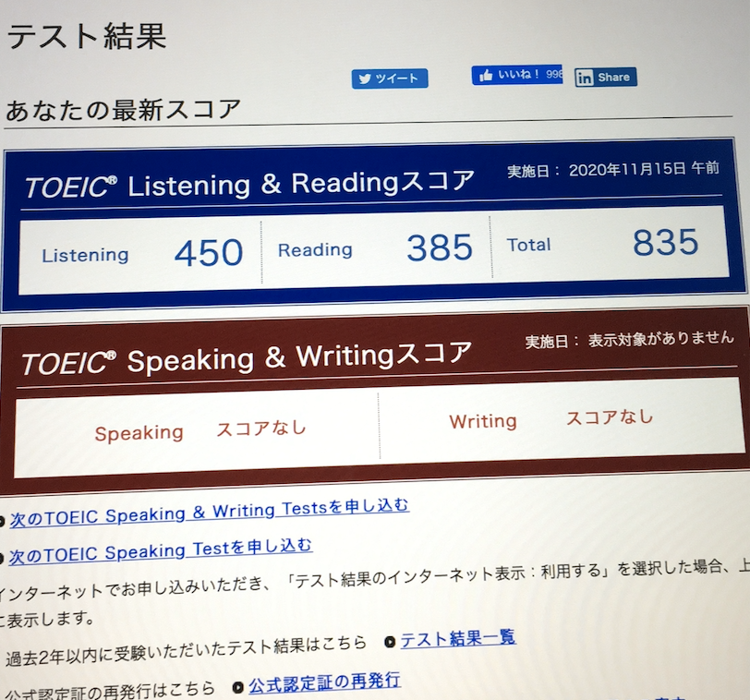The height and width of the screenshot is (700, 750).
Task: Click 表示対象がありません date text
Action: [661, 339]
